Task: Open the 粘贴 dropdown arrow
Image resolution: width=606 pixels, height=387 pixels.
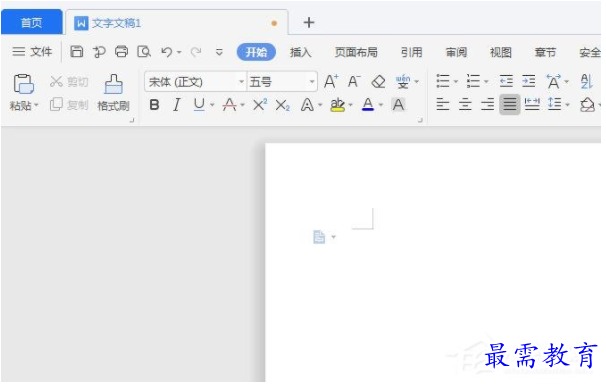Action: [36, 105]
